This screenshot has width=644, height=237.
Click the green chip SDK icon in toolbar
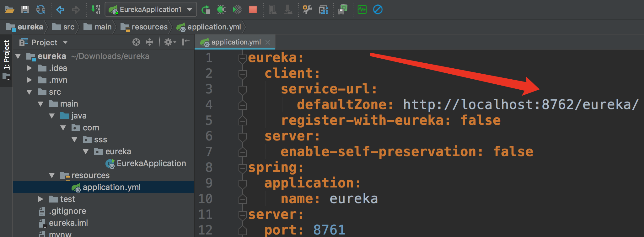coord(343,10)
